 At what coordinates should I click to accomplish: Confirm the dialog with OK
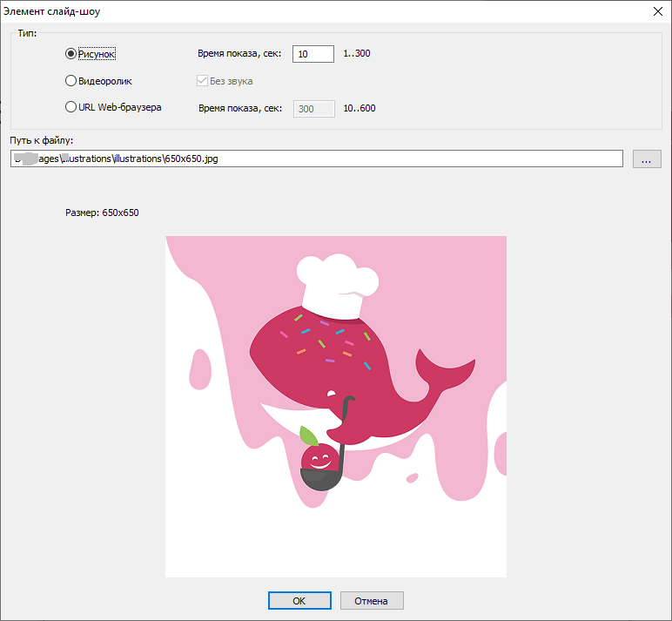coord(299,601)
